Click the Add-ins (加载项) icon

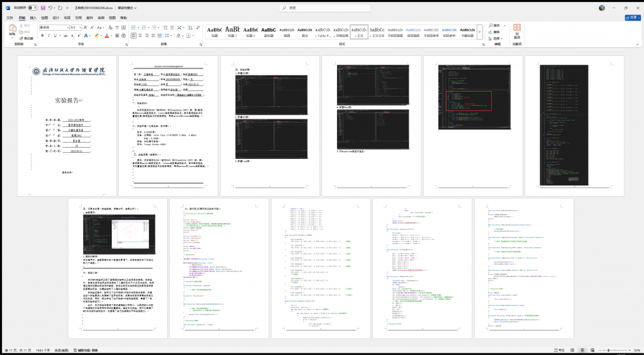click(x=516, y=31)
